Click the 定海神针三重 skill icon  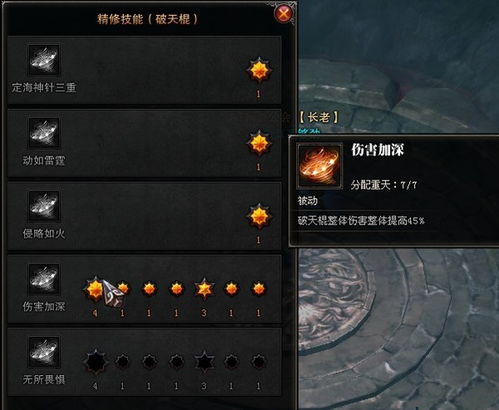(x=44, y=60)
